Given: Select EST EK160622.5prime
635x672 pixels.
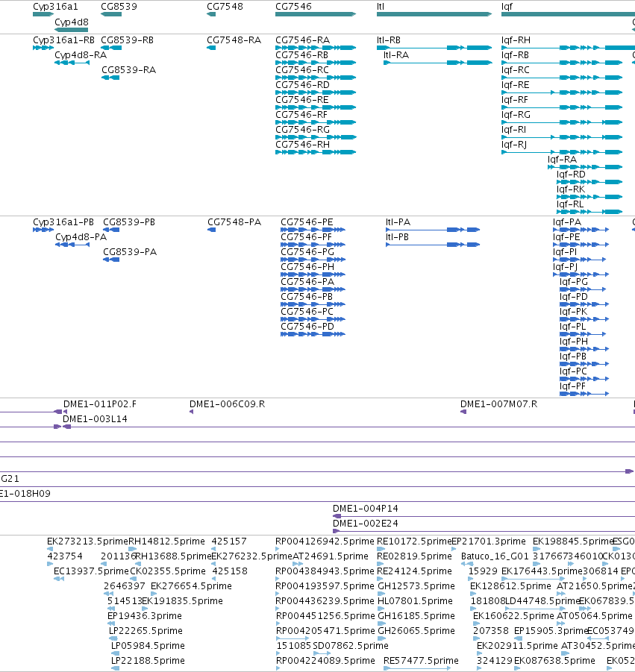Looking at the screenshot, I should coord(476,624).
